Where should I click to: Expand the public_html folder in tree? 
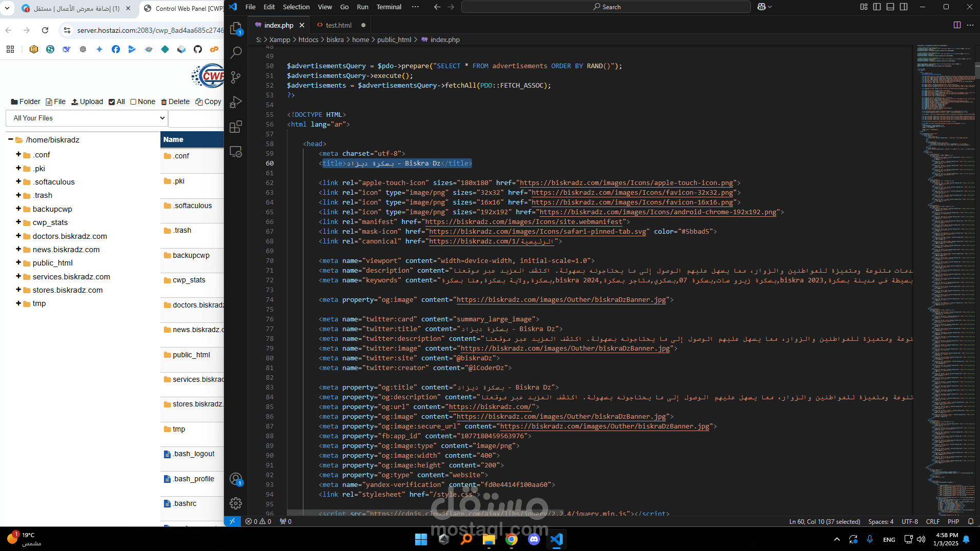[x=18, y=262]
